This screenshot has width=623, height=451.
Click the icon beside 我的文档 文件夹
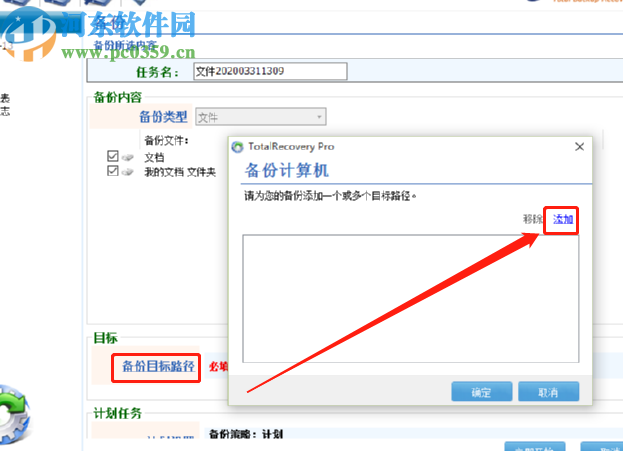[128, 172]
